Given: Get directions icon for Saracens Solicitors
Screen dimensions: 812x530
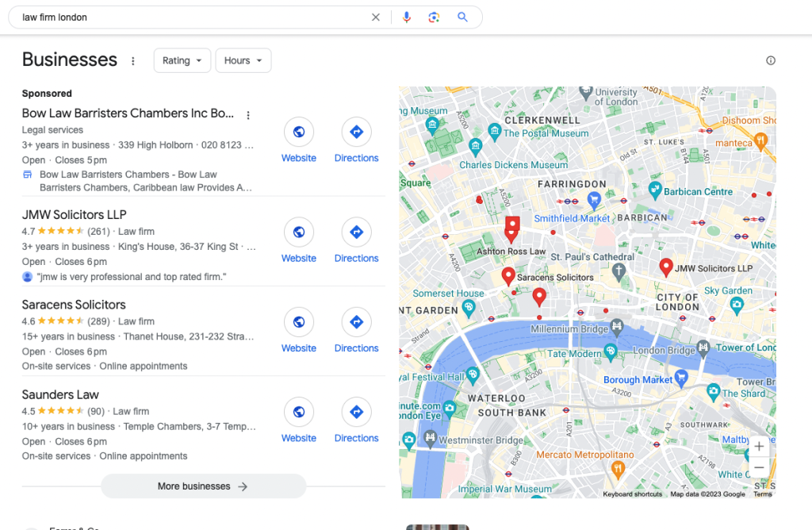Looking at the screenshot, I should 356,322.
